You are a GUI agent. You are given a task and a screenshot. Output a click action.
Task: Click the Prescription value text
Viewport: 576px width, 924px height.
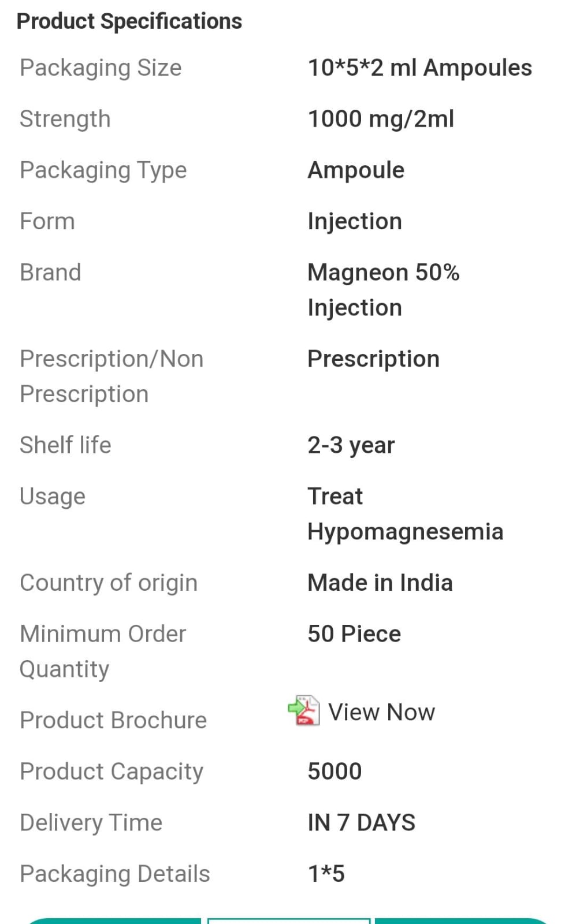tap(373, 359)
